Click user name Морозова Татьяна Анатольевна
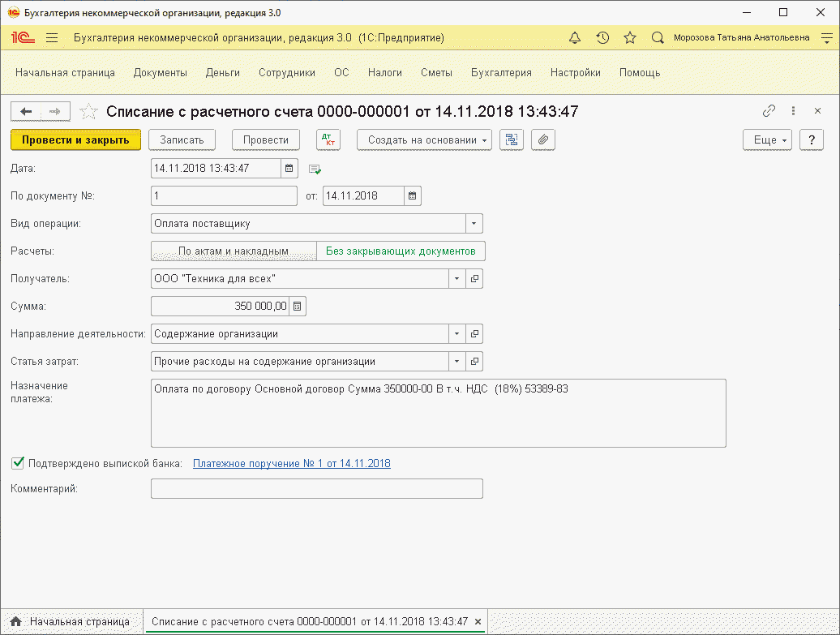The image size is (840, 635). (741, 37)
